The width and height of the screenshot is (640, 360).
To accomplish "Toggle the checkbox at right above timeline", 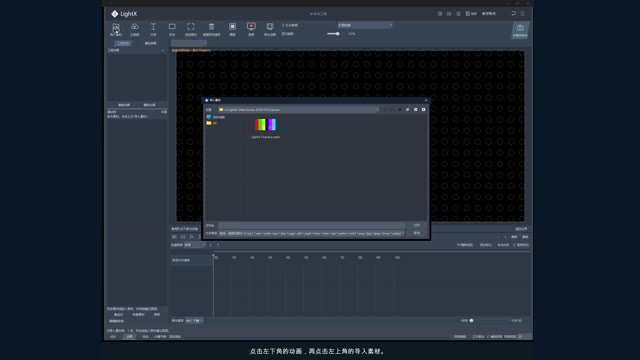I will pyautogui.click(x=514, y=245).
